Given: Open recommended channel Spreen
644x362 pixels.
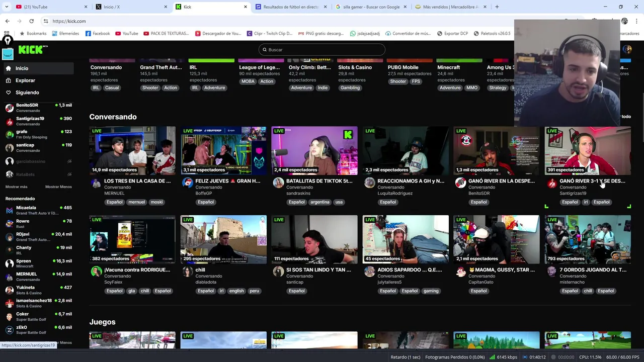Looking at the screenshot, I should pos(38,263).
